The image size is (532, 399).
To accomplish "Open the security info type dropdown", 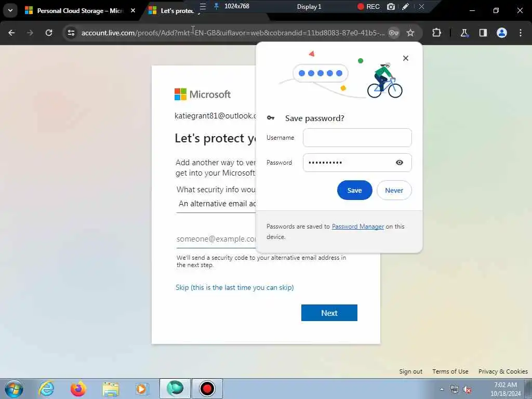I will [x=216, y=204].
